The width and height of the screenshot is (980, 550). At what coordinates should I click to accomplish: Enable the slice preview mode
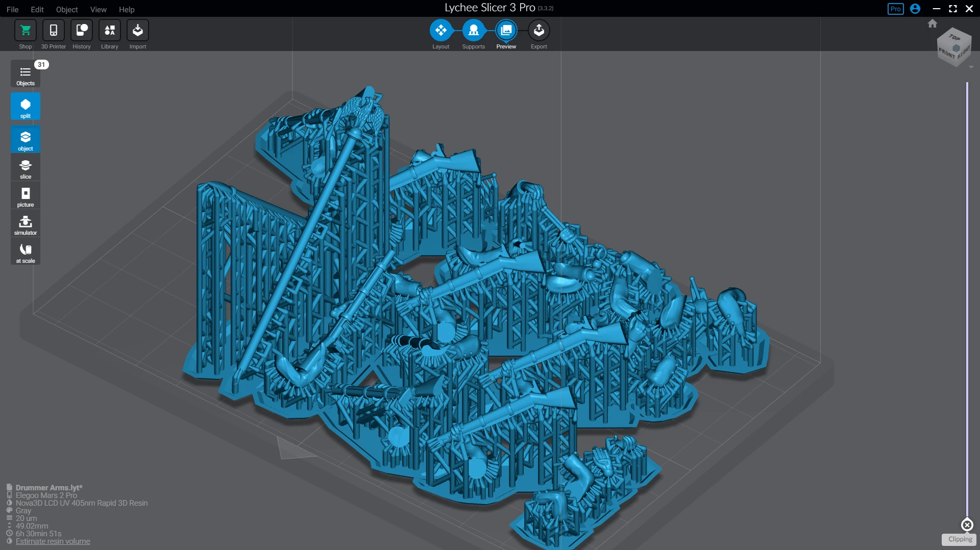pos(25,168)
